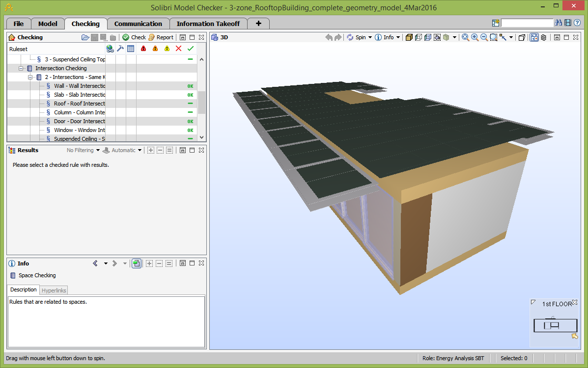Select the 'Roof - Roof Intersect' rule
Screen dimensions: 588x368
80,104
